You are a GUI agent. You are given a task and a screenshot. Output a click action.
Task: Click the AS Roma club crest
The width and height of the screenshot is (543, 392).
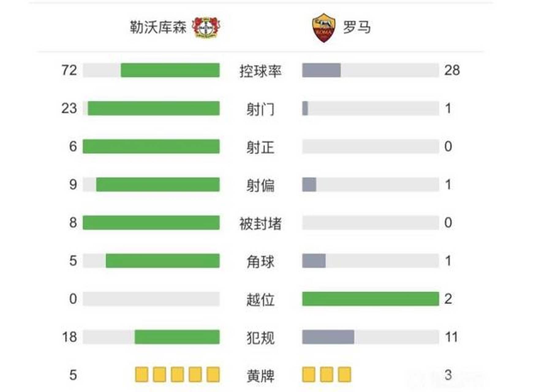pos(324,28)
